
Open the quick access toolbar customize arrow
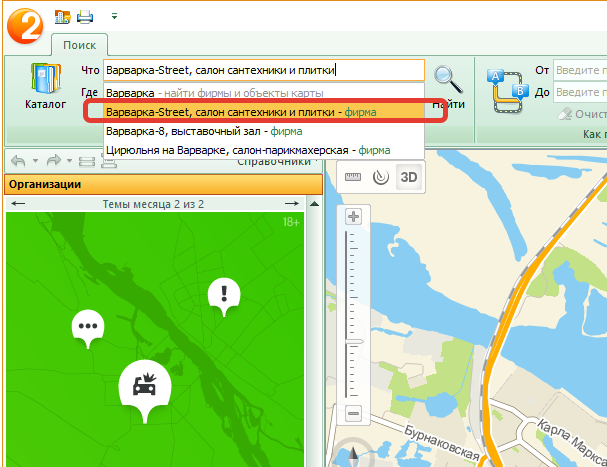pos(114,16)
